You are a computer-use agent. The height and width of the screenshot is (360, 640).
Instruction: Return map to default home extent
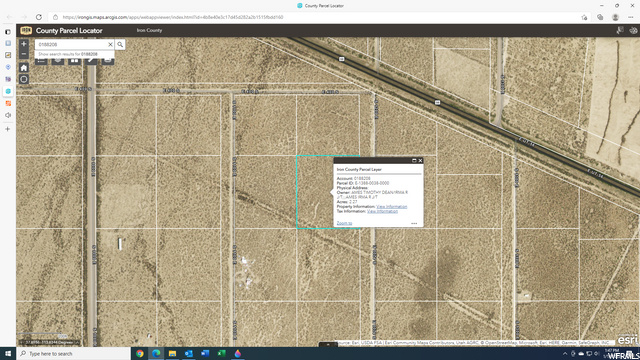(x=24, y=68)
